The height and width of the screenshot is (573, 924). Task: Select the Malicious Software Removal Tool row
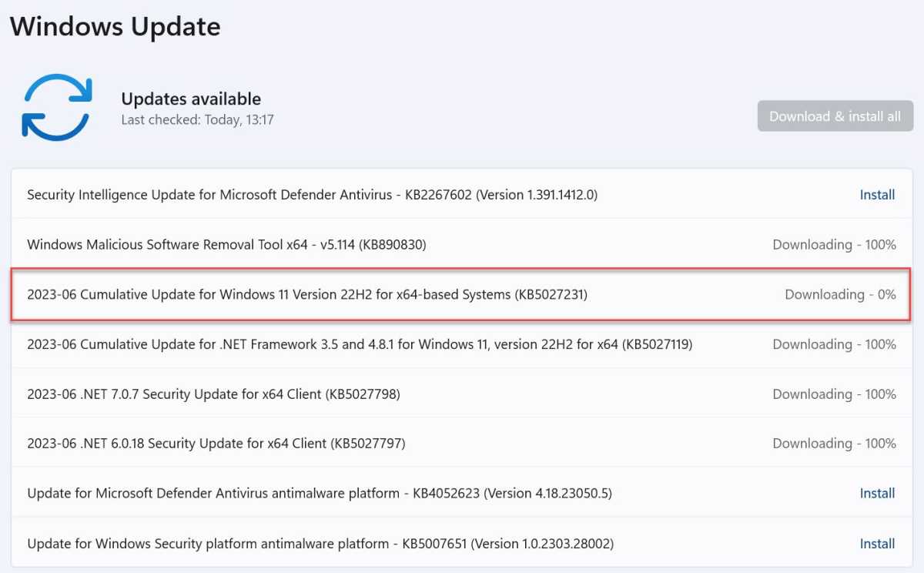[x=226, y=245]
